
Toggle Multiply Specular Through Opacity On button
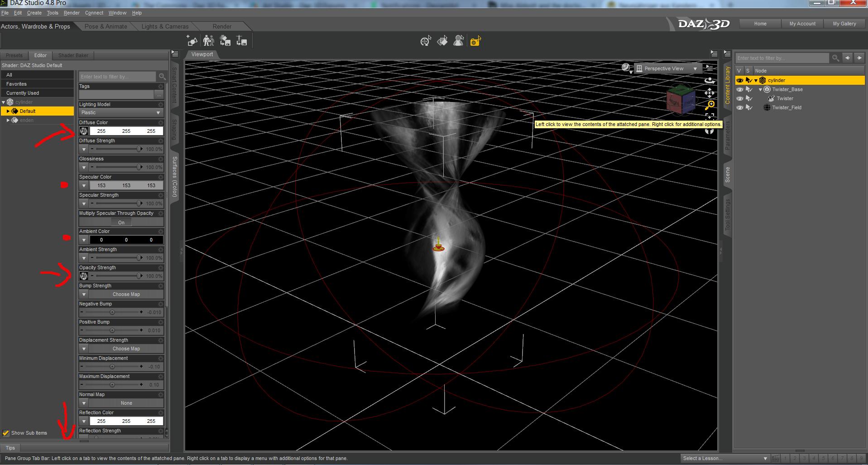pos(121,223)
